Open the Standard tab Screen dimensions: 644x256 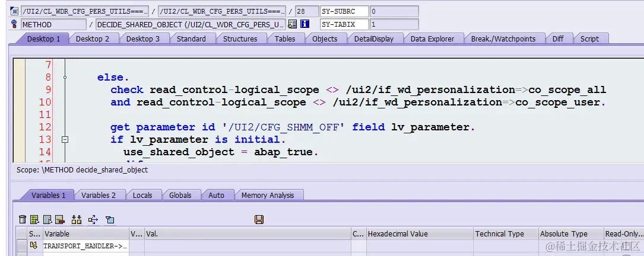coord(191,39)
